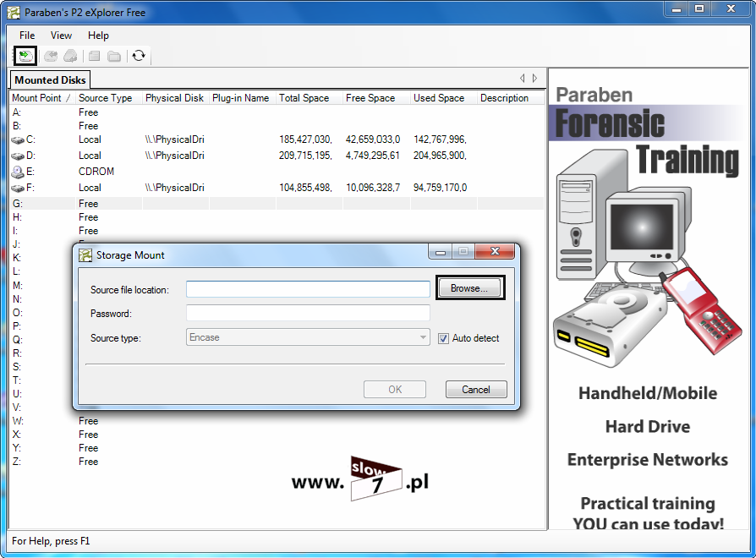This screenshot has height=558, width=756.
Task: Open the File menu
Action: 27,36
